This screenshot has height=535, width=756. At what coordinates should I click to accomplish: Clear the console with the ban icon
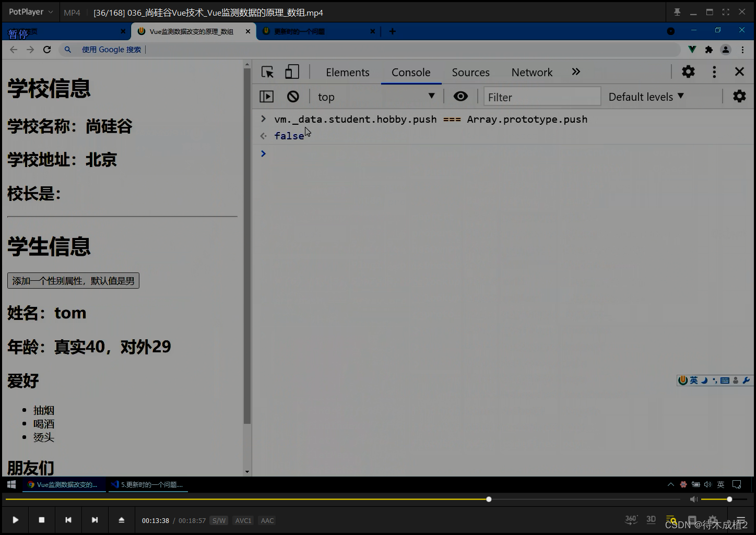coord(293,97)
